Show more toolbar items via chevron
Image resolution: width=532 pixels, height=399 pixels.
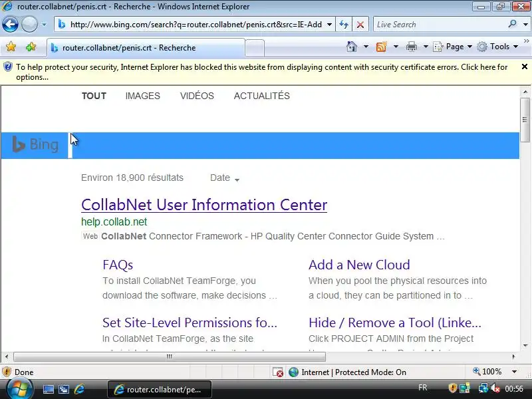[527, 41]
